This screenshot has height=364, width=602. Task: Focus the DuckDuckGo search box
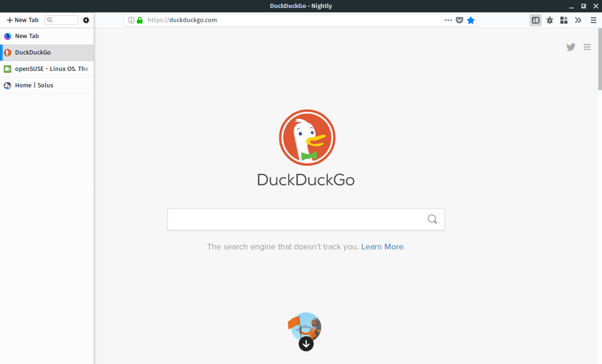coord(306,219)
